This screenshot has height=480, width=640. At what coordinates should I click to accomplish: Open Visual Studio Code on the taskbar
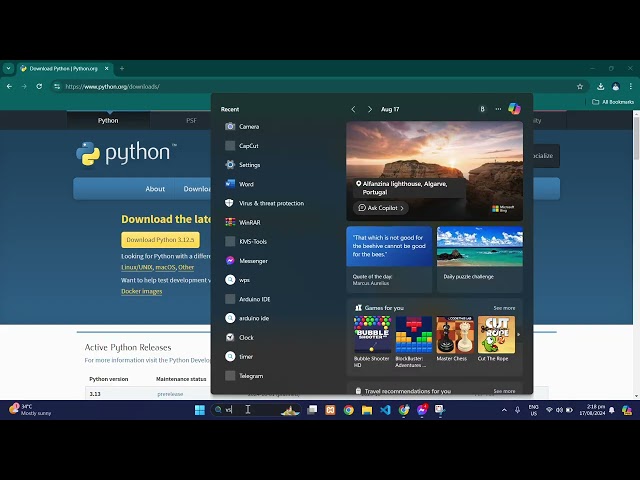385,410
